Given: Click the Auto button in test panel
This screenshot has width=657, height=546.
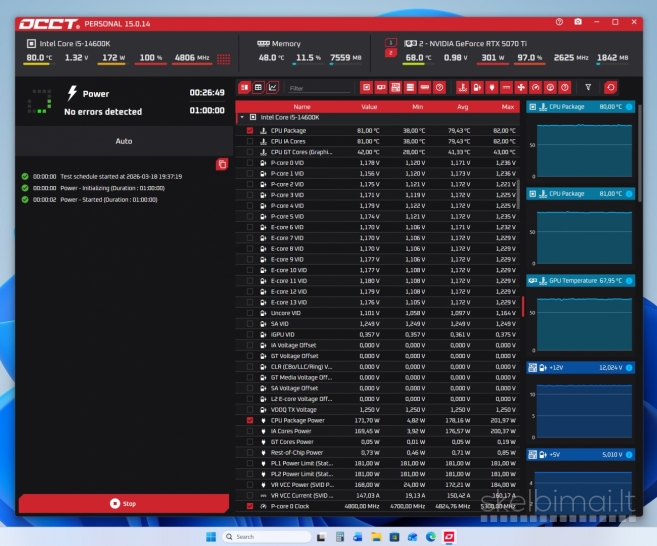Looking at the screenshot, I should tap(123, 141).
